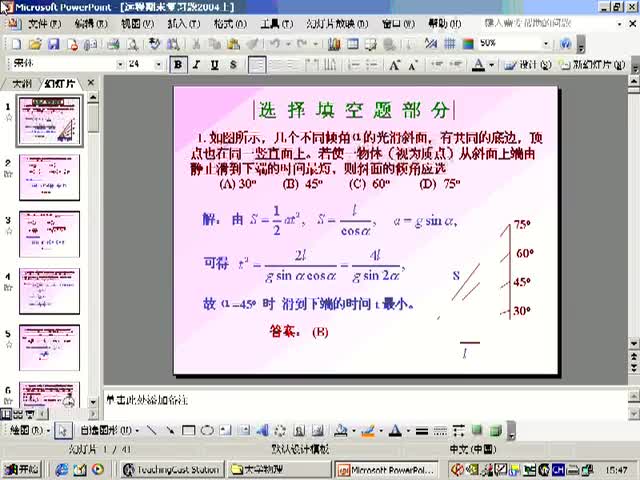
Task: Toggle Color/Grayscale view button
Action: (x=468, y=44)
